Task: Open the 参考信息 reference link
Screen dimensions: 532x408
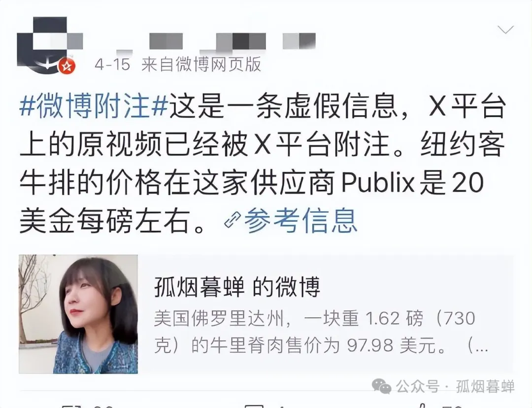Action: pyautogui.click(x=300, y=220)
